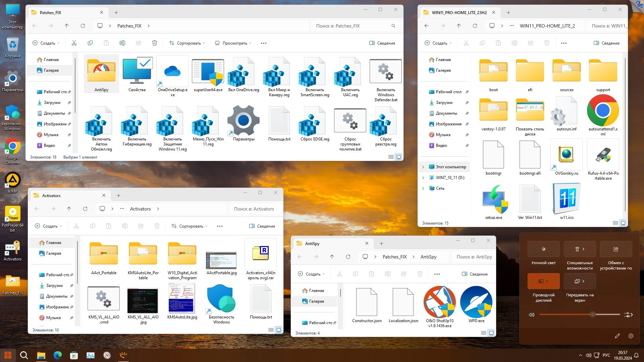Expand WIN7_10_11 (D:) drive tree node
This screenshot has width=644, height=362.
pyautogui.click(x=423, y=178)
